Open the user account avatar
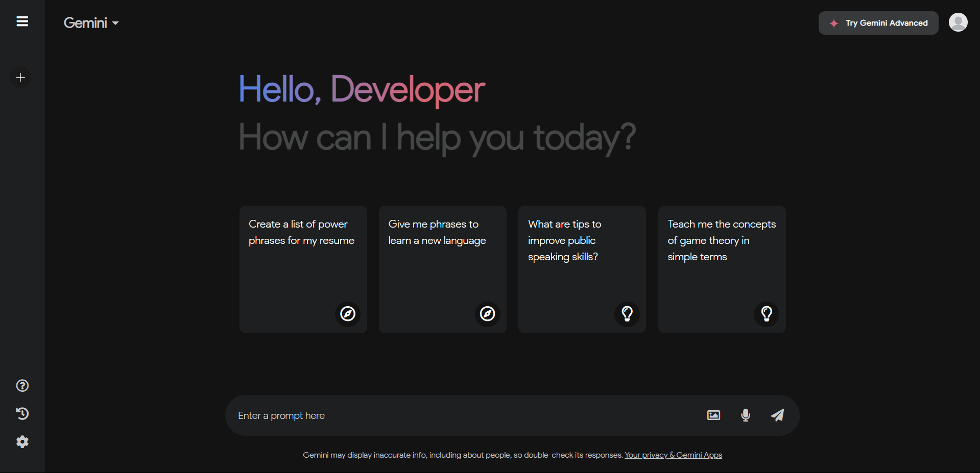980x473 pixels. (x=958, y=22)
